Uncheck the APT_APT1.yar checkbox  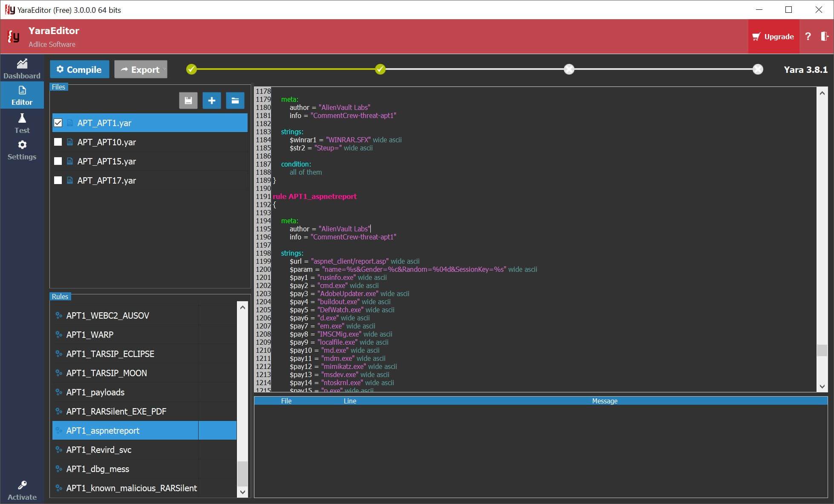click(x=58, y=123)
